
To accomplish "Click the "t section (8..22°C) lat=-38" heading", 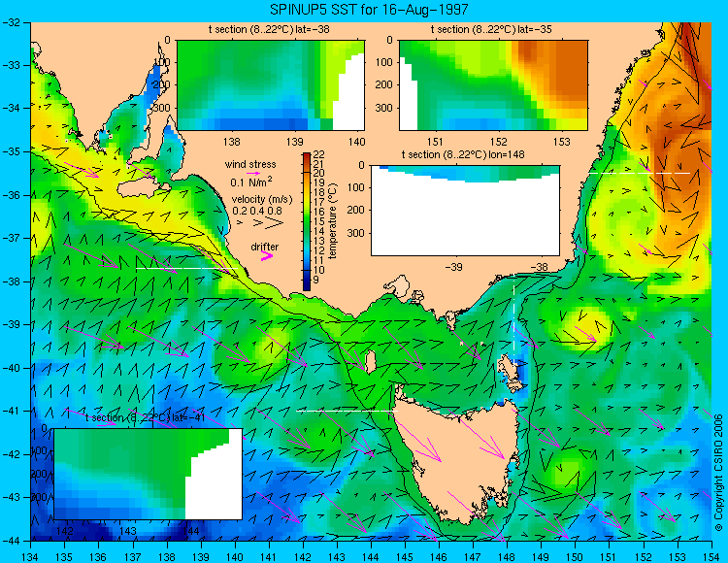I will [x=269, y=30].
